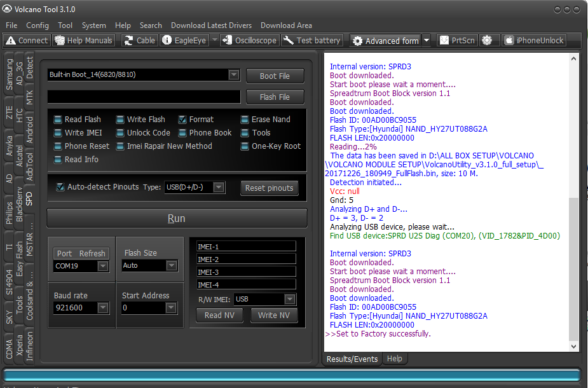This screenshot has width=588, height=388.
Task: Click the Reset pinouts button
Action: [x=270, y=188]
